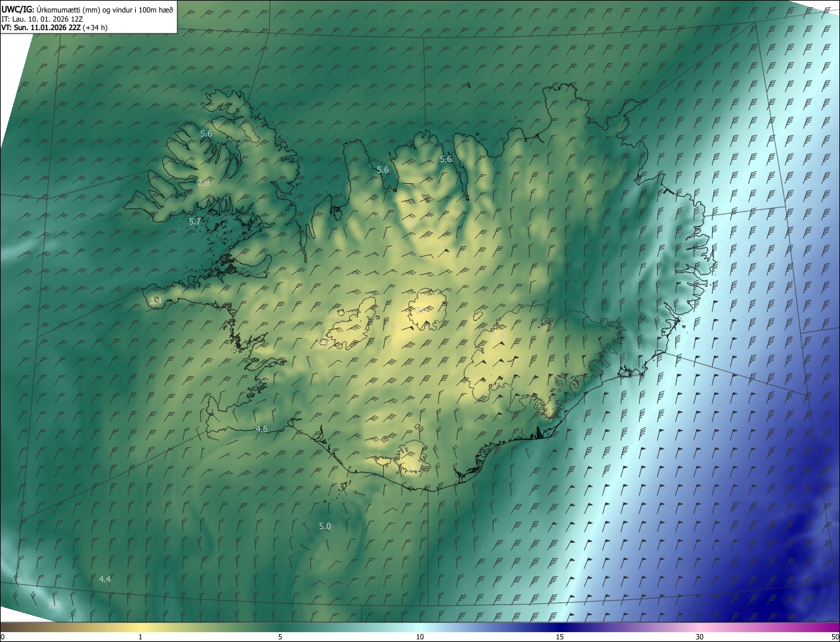
Task: Click the colorbar tick label "0"
Action: (x=3, y=637)
